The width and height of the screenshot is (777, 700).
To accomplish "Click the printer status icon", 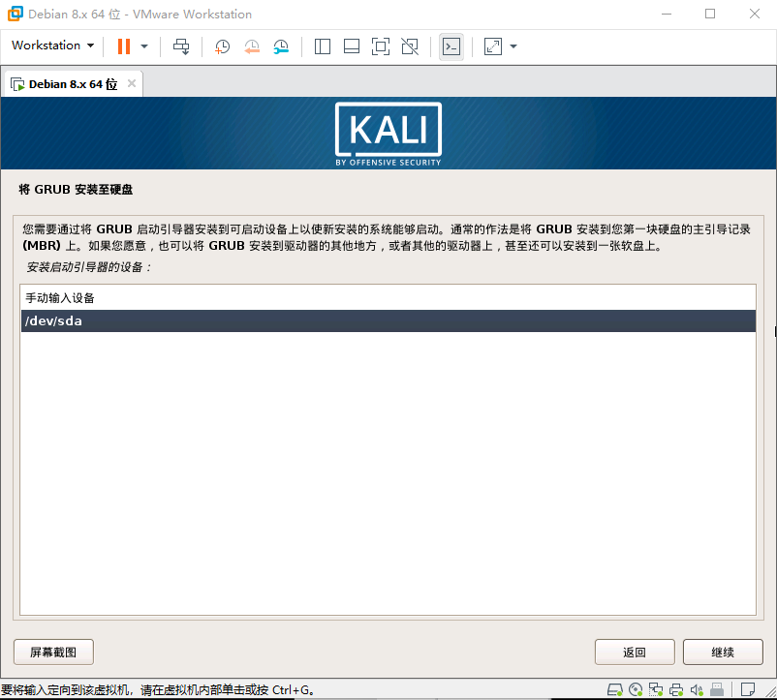I will click(676, 689).
